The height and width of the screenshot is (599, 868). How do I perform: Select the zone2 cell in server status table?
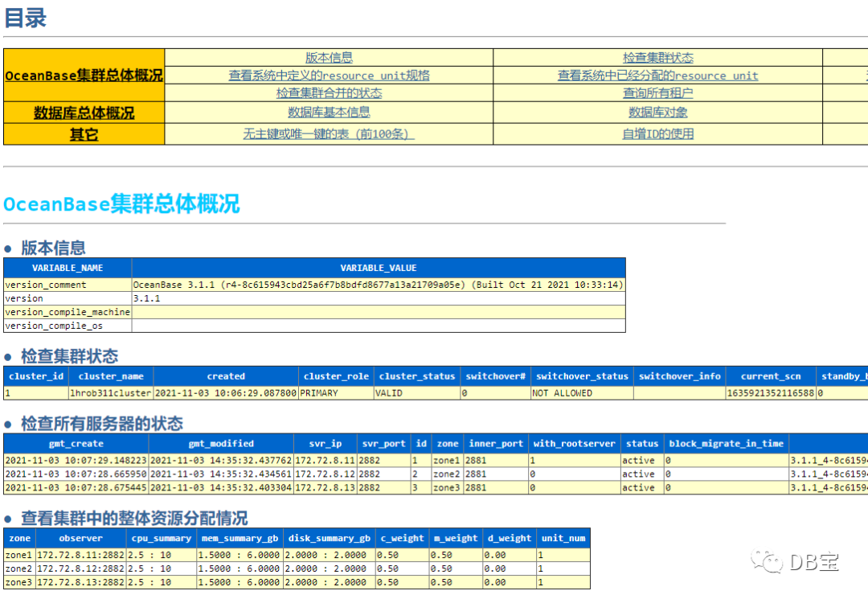click(x=448, y=474)
